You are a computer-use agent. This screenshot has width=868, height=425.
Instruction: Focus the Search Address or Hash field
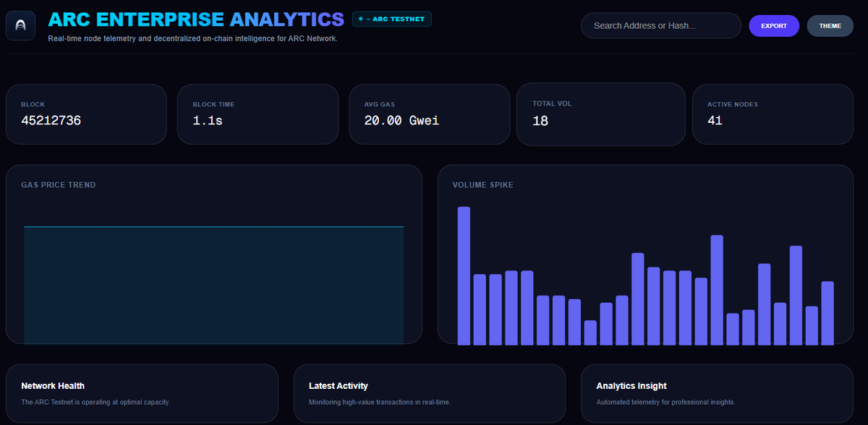(661, 25)
